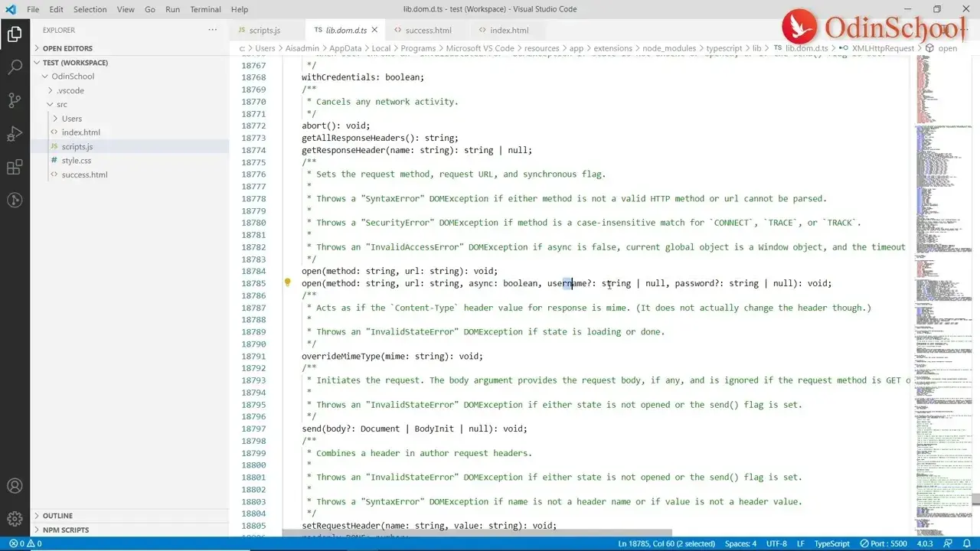Open the View menu

coord(125,9)
